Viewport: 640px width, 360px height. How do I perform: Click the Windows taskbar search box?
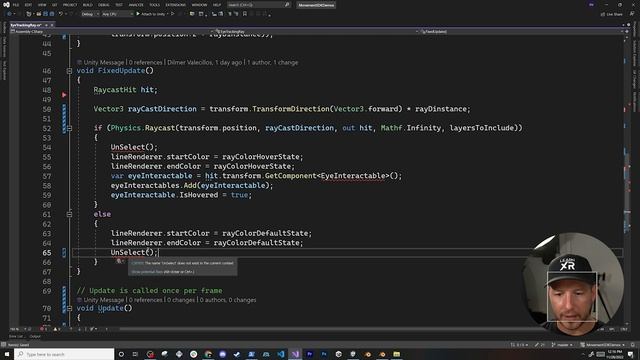pos(64,354)
